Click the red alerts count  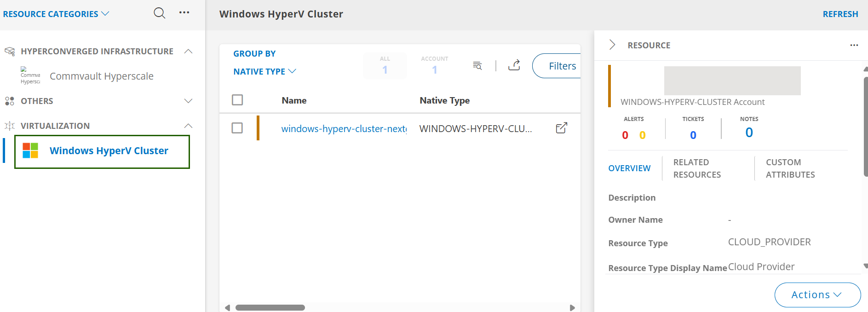(625, 135)
